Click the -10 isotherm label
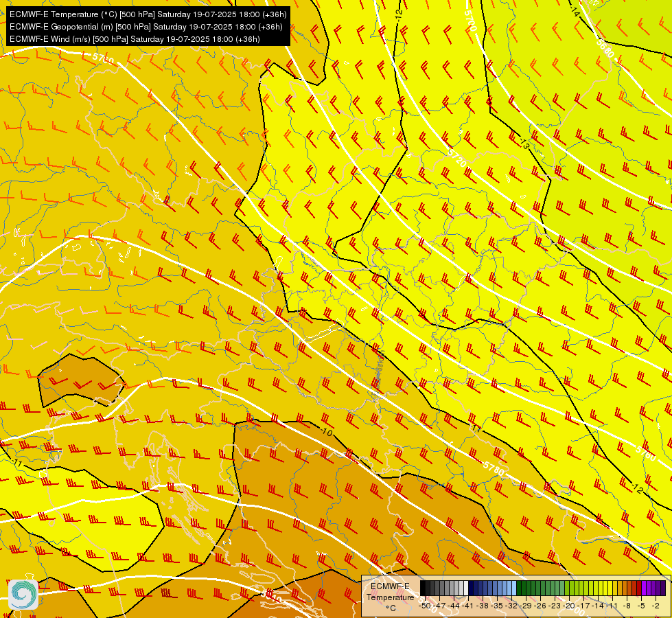This screenshot has height=618, width=672. tap(326, 432)
